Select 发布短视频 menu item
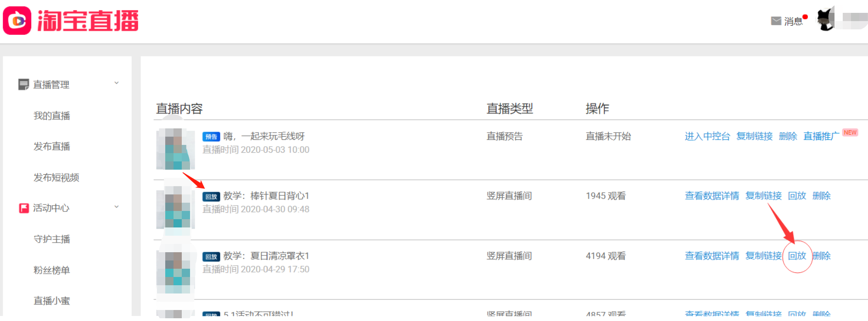 [56, 177]
